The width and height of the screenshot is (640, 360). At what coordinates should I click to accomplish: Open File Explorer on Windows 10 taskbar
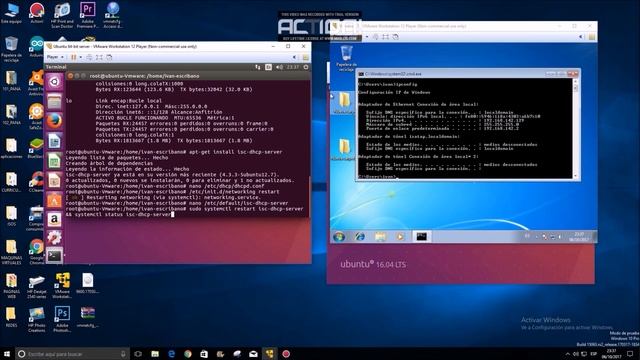point(155,354)
